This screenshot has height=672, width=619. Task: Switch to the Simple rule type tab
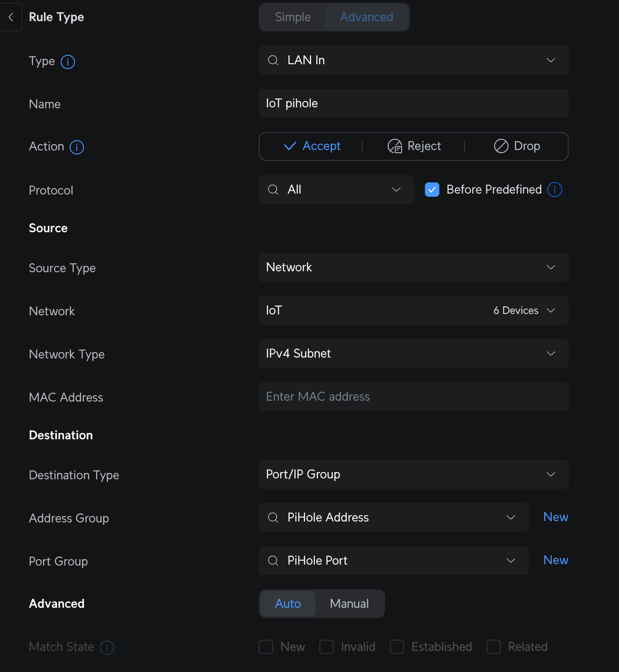(x=293, y=17)
